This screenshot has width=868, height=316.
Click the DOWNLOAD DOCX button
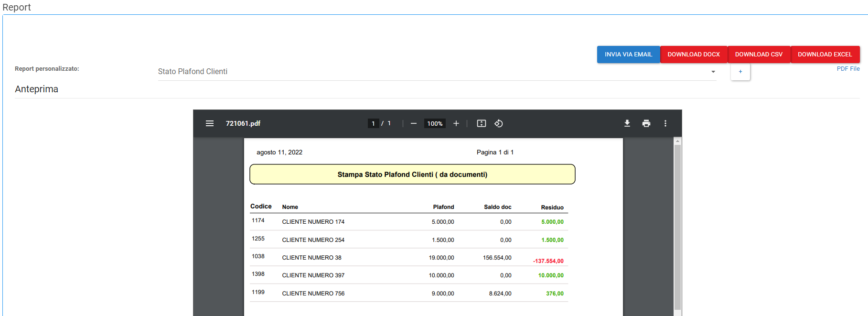click(x=694, y=54)
